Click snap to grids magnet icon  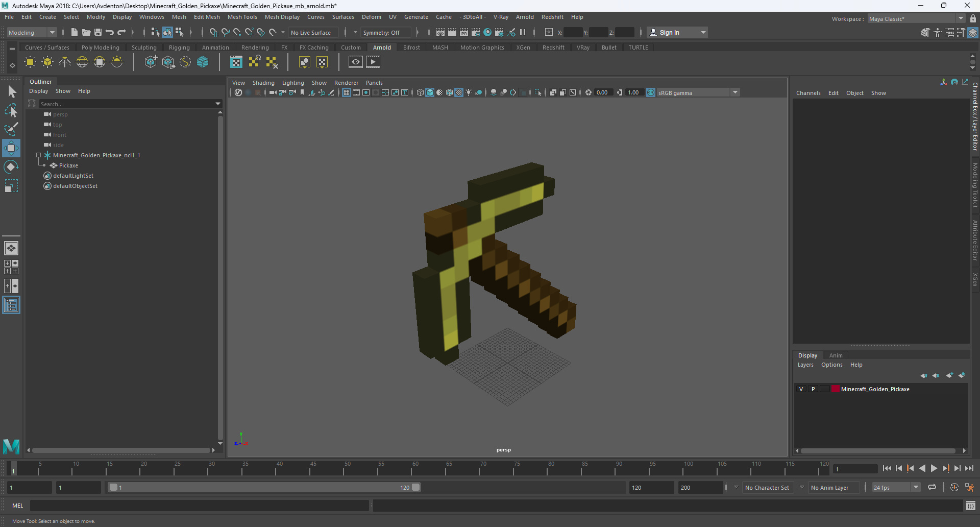pos(214,33)
